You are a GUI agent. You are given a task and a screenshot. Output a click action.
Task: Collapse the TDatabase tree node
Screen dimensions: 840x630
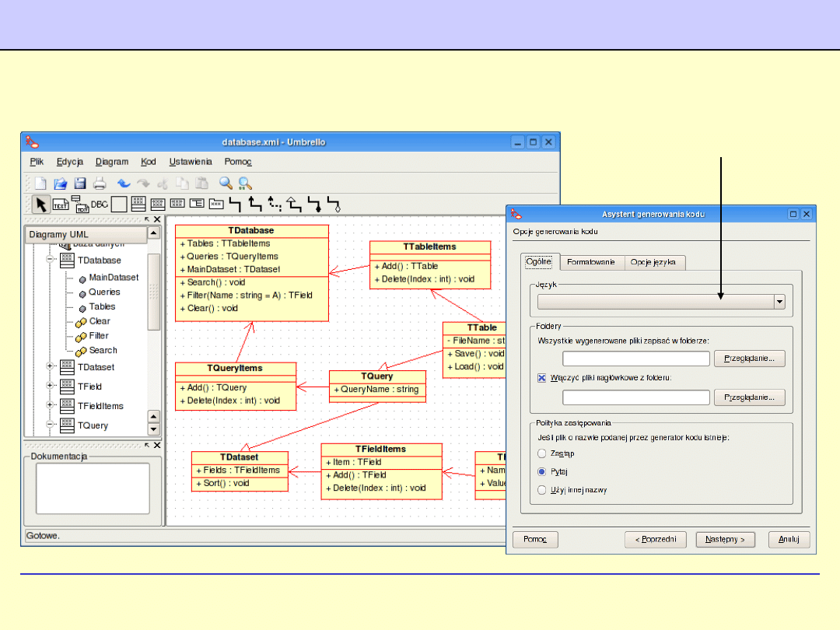coord(50,261)
